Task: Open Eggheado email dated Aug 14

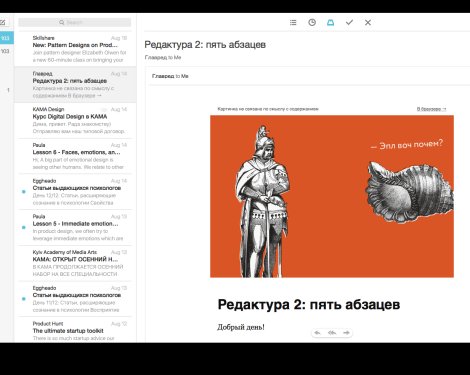Action: pyautogui.click(x=75, y=191)
